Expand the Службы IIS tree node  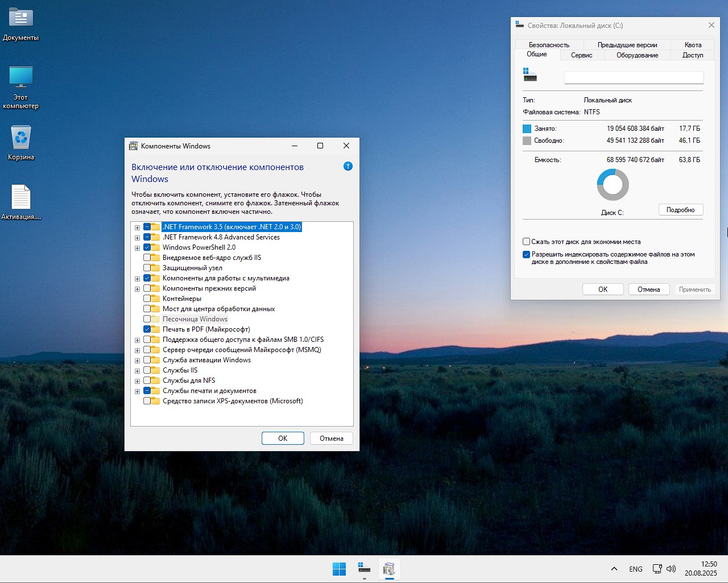point(137,371)
